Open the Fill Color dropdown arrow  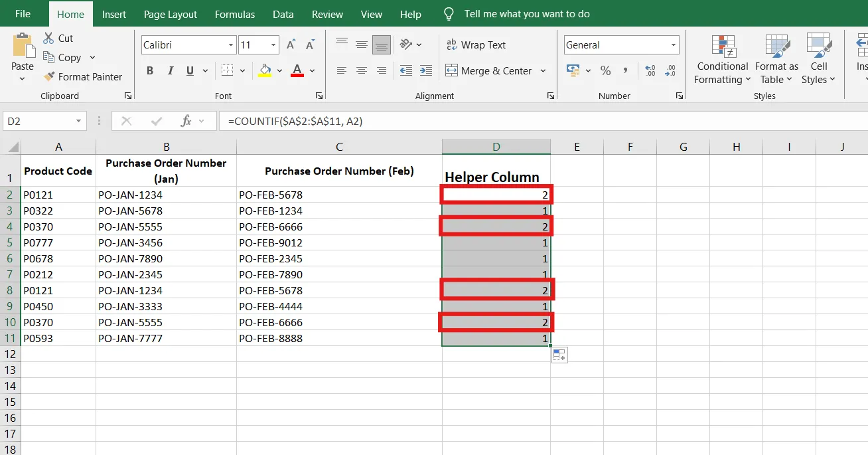(279, 70)
